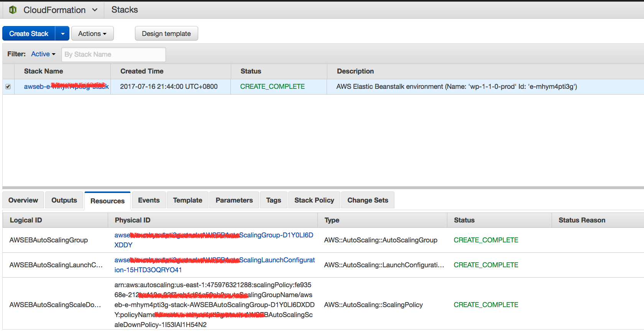Click the CloudFormation service logo icon
Screen dimensions: 644x332
click(x=13, y=10)
